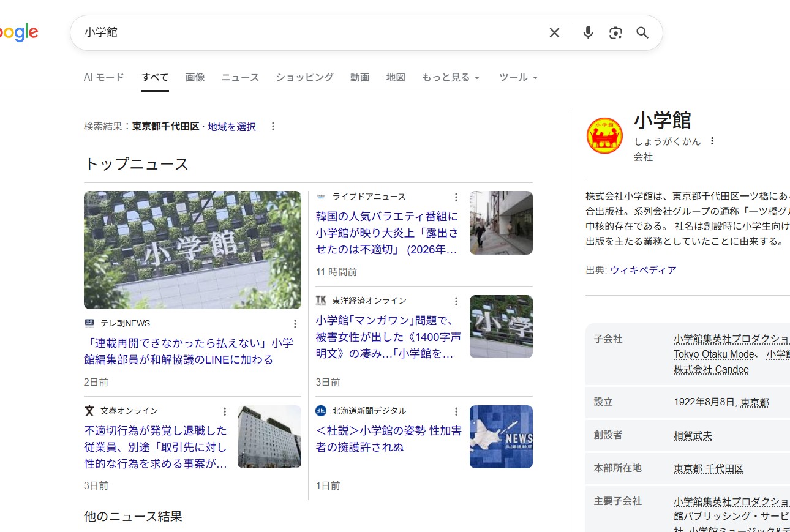Screen dimensions: 790x532
Task: Open the ウィキペディア source link
Action: tap(643, 270)
